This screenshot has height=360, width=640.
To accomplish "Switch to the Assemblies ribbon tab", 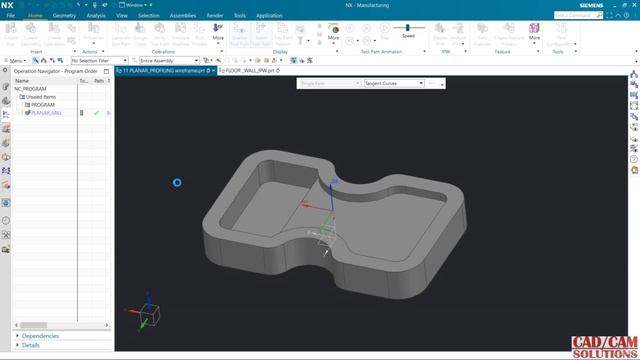I will point(183,16).
